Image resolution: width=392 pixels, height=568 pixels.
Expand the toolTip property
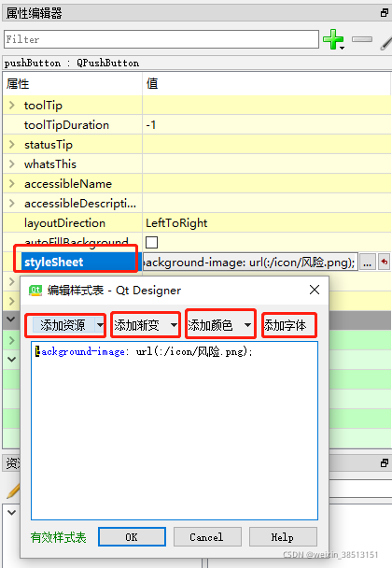[12, 105]
